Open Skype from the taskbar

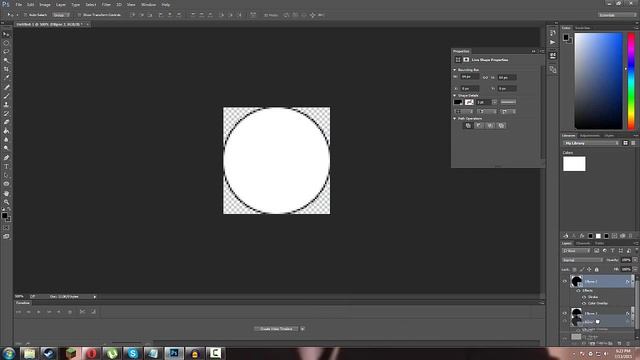(x=133, y=353)
